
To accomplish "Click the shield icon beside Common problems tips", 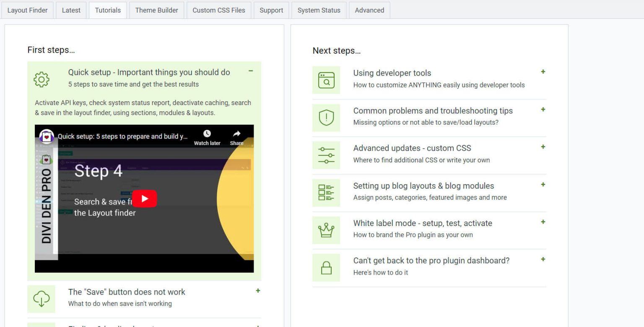I will [x=326, y=118].
